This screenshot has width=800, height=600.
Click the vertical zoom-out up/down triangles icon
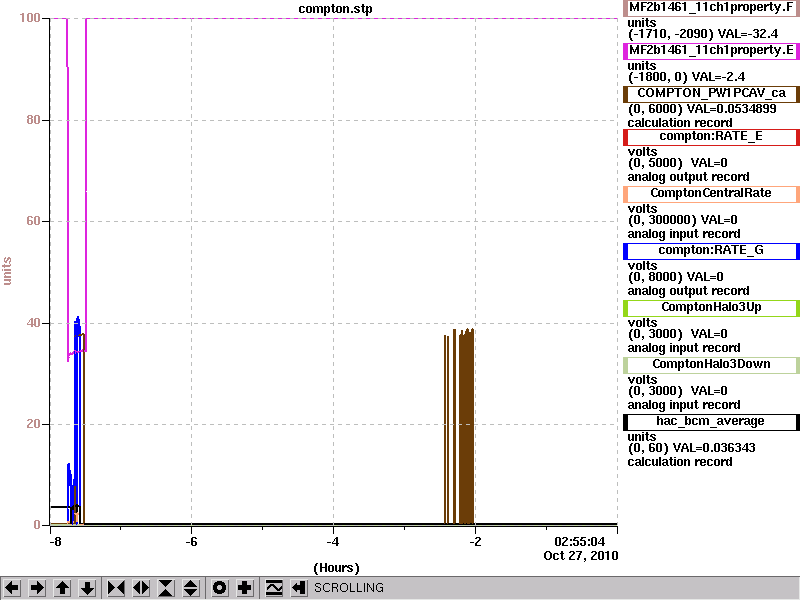click(191, 588)
